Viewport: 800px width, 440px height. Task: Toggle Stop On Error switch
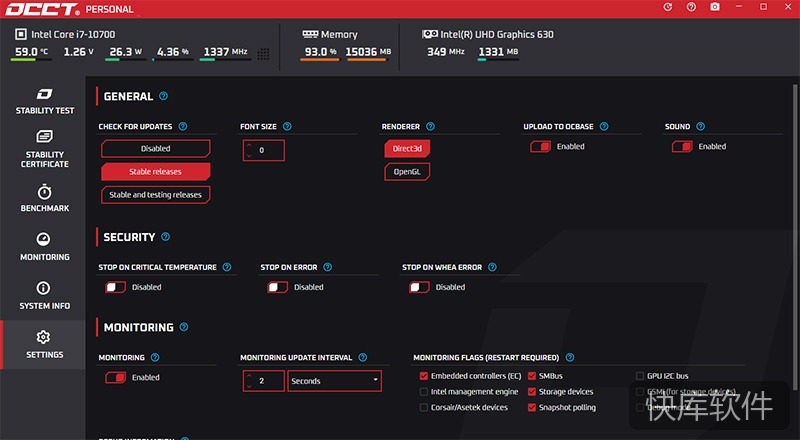pyautogui.click(x=278, y=287)
